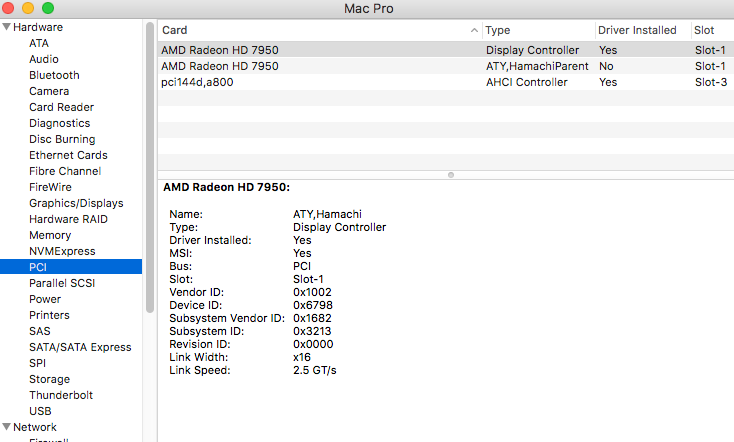Select the AMD Radeon ATY,HamachiParent row
734x442 pixels.
[446, 66]
